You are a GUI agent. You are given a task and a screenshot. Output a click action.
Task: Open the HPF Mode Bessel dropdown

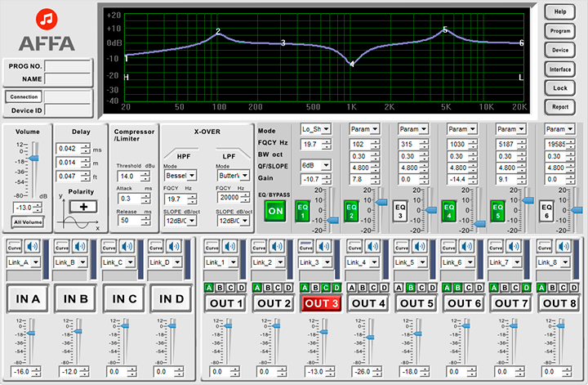pos(180,176)
